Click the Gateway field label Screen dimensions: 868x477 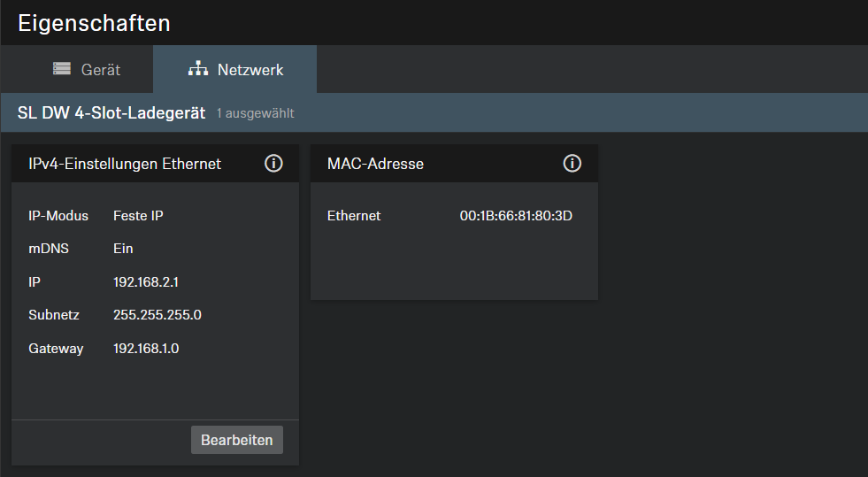click(56, 349)
